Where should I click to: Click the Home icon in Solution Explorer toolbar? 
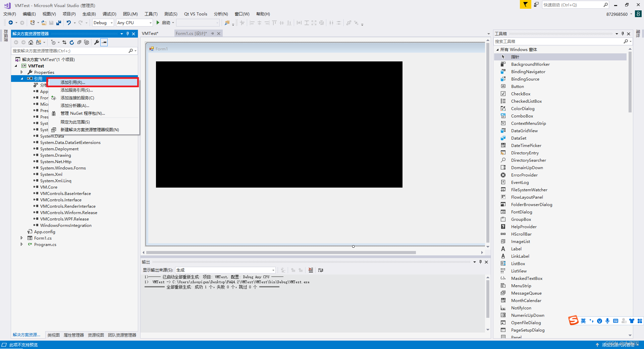pos(31,42)
